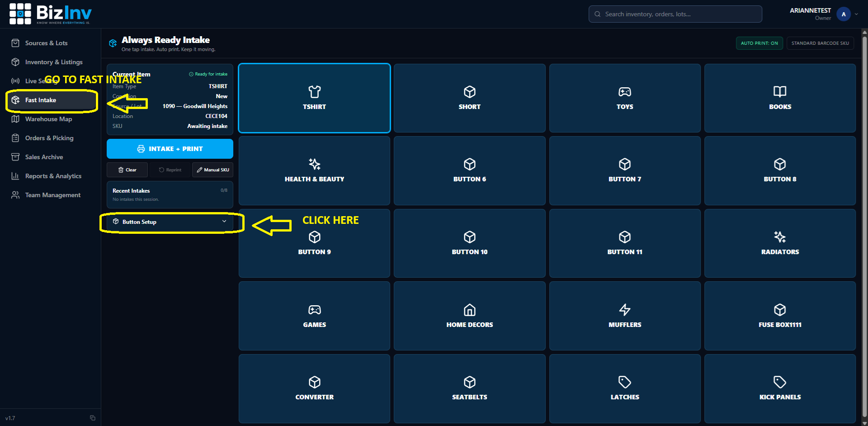Select the TOYS gamepad button
The image size is (868, 426).
coord(625,98)
